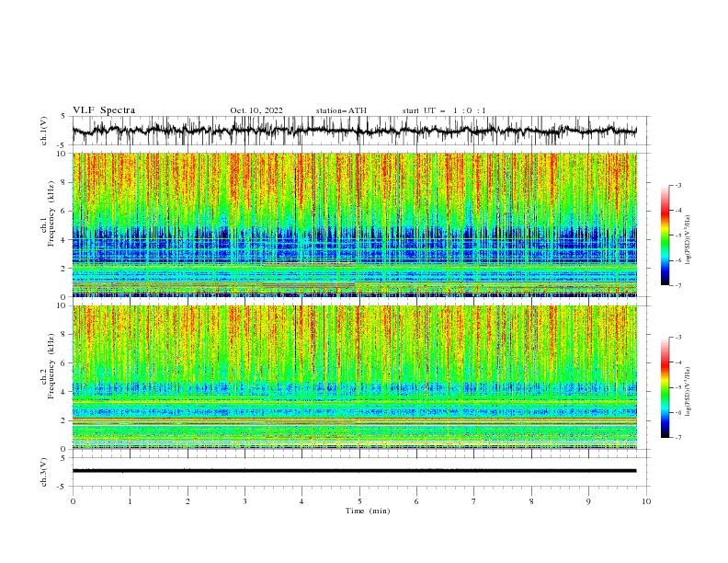Click ch.2 colorbar tick "-4"

(678, 362)
